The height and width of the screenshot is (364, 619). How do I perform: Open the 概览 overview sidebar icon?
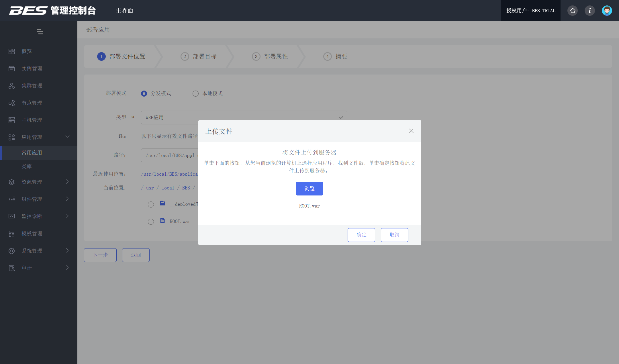click(x=12, y=51)
